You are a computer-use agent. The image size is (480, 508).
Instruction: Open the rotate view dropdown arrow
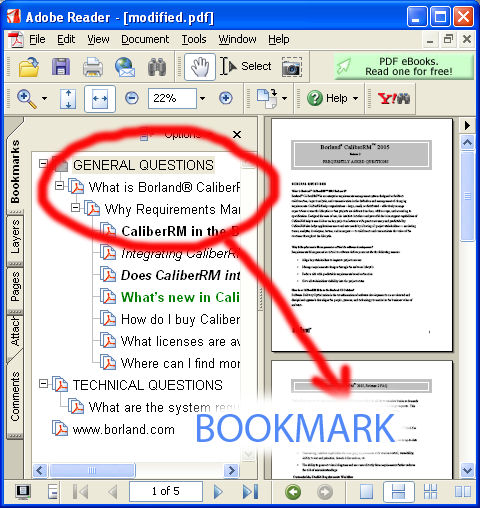coord(284,98)
